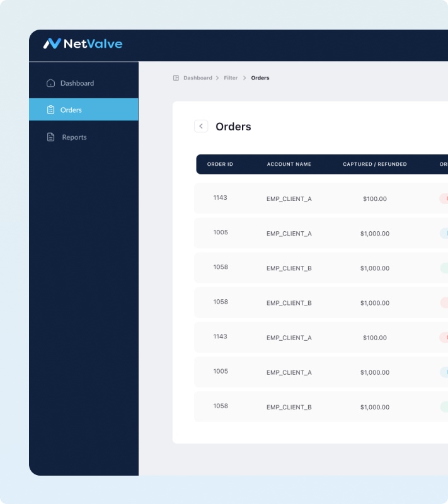
Task: Click EMP_CLIENT_B in the last row
Action: (x=289, y=407)
